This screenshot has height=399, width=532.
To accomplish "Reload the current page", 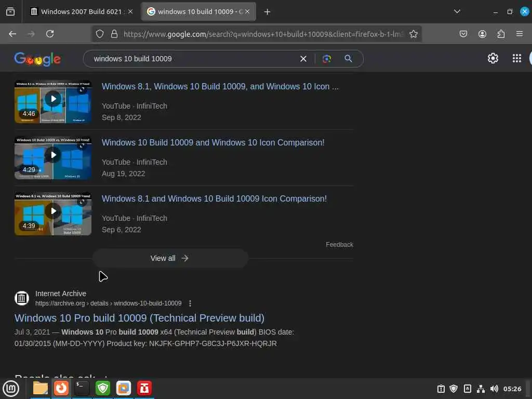I will (x=50, y=34).
